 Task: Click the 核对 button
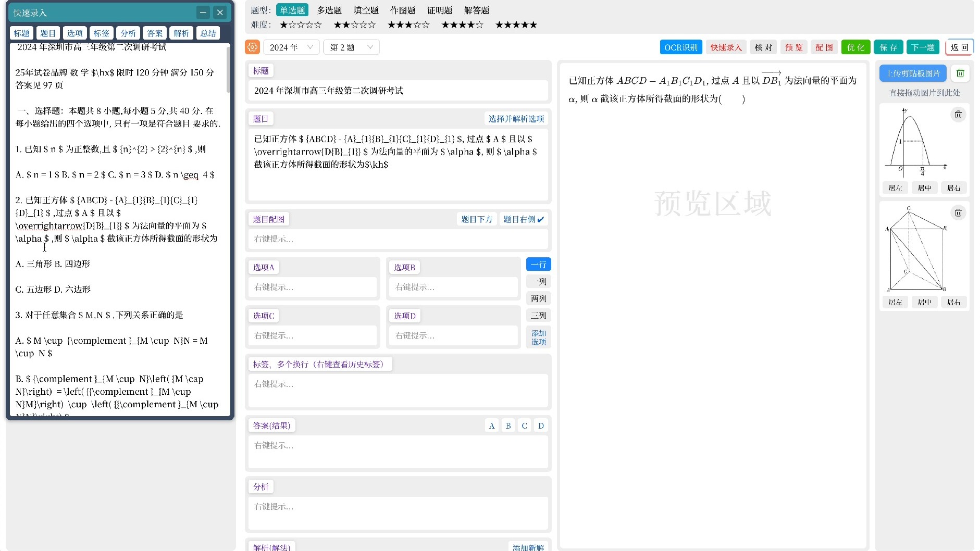click(x=763, y=47)
